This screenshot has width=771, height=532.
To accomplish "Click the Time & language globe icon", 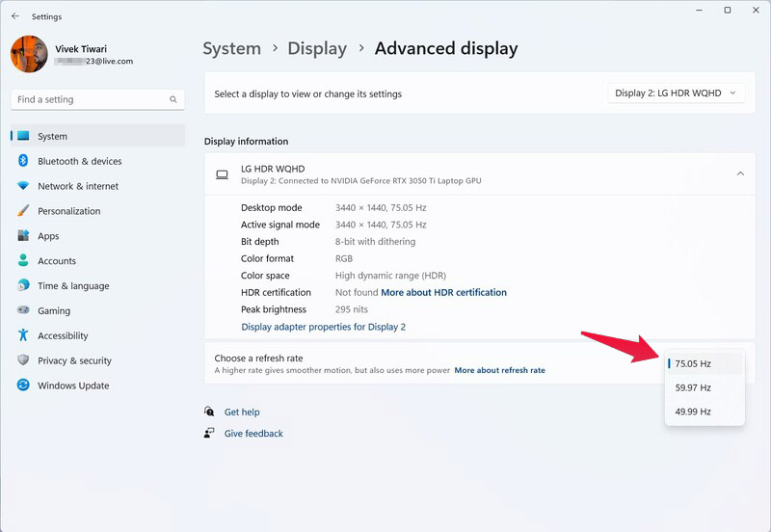I will pyautogui.click(x=23, y=285).
